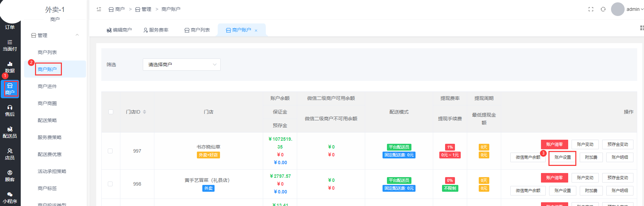
Task: Tick the select-all checkbox in table header
Action: click(111, 112)
